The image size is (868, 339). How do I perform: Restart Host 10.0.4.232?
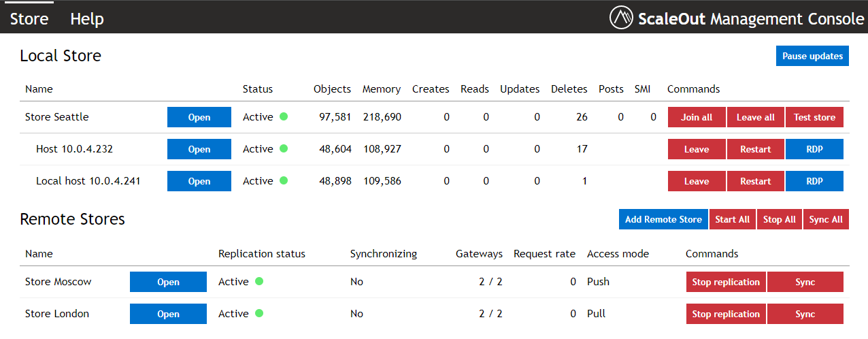click(x=756, y=149)
